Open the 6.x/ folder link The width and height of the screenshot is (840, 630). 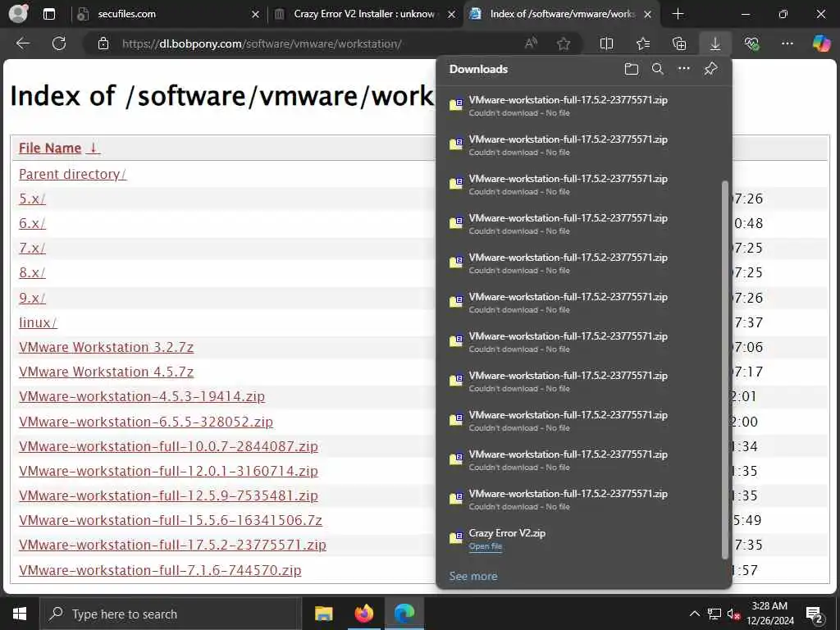pos(32,223)
